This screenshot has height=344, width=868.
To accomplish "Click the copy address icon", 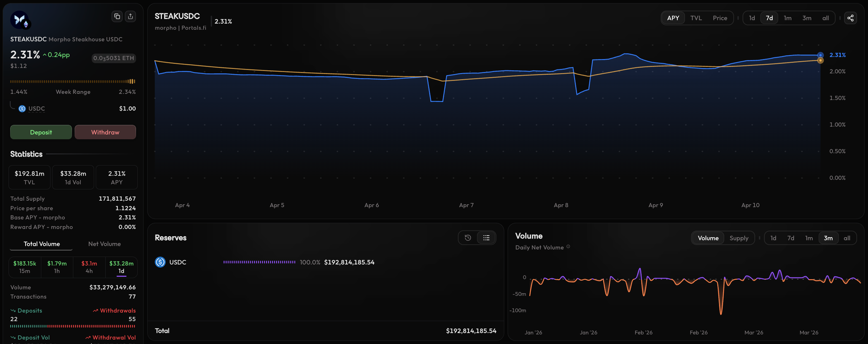I will click(117, 17).
